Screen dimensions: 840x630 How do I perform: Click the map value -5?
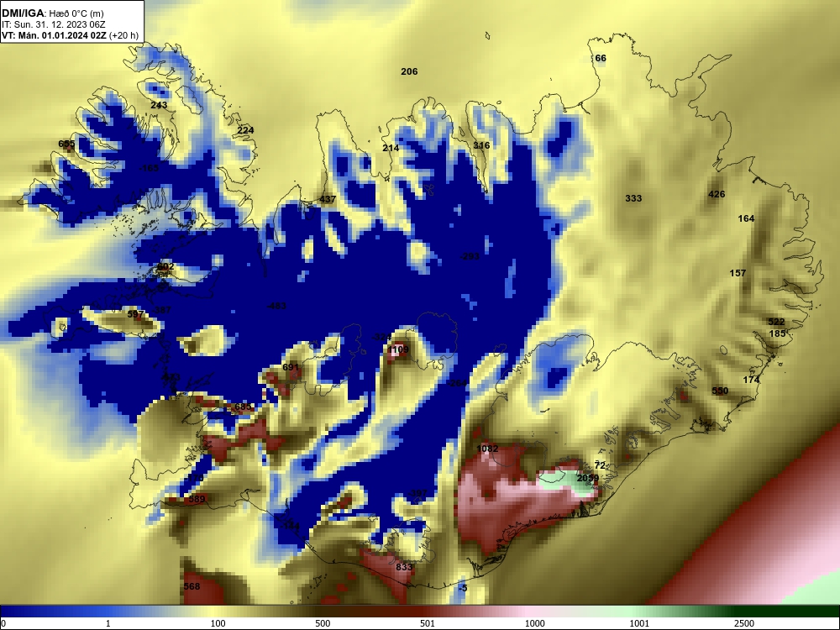tap(463, 588)
